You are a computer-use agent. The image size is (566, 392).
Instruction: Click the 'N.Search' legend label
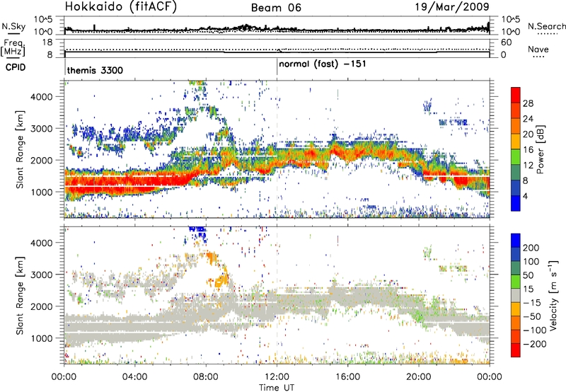pos(546,26)
